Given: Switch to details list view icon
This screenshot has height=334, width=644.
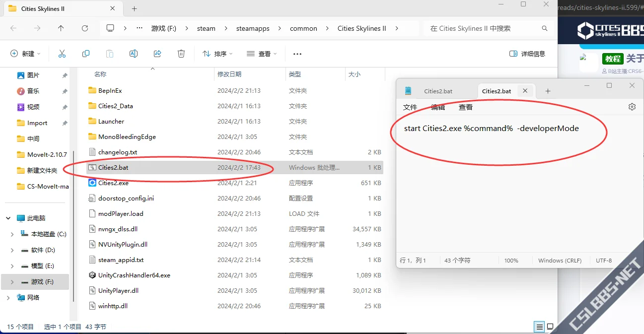Looking at the screenshot, I should click(539, 327).
